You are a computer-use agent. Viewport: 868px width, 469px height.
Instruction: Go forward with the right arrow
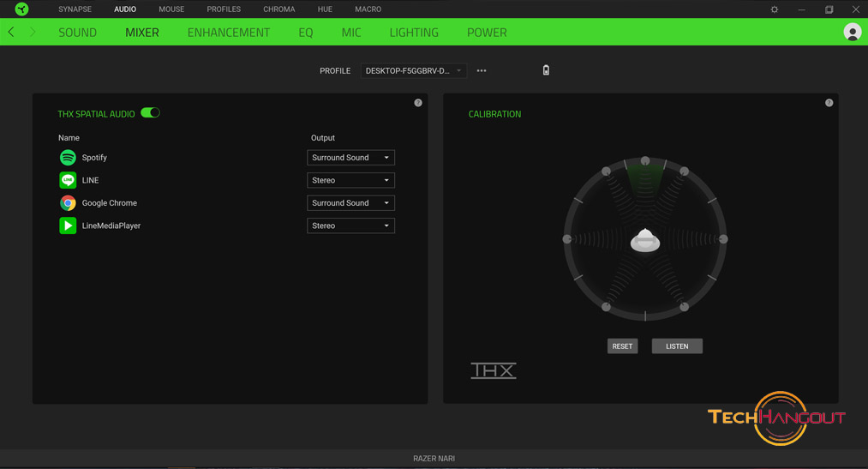click(x=32, y=32)
